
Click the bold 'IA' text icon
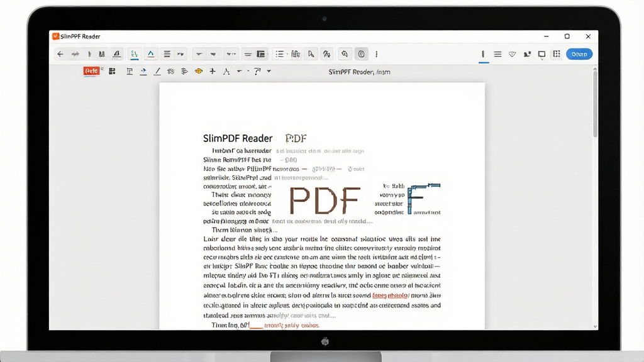point(102,54)
